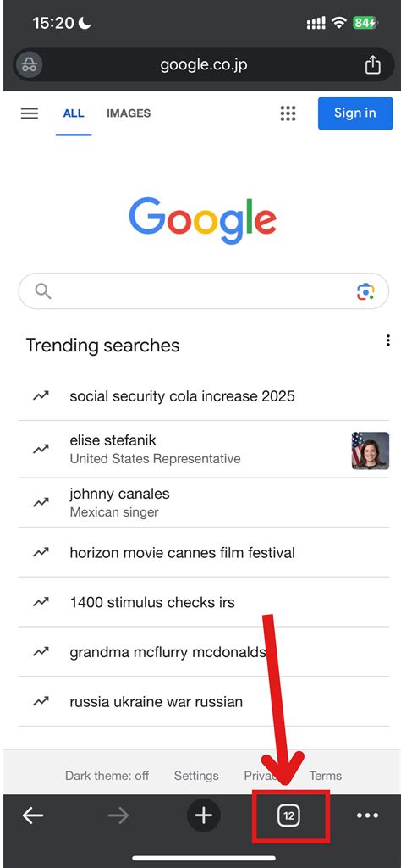Open Trending searches three-dot options
The height and width of the screenshot is (868, 401).
[x=388, y=340]
